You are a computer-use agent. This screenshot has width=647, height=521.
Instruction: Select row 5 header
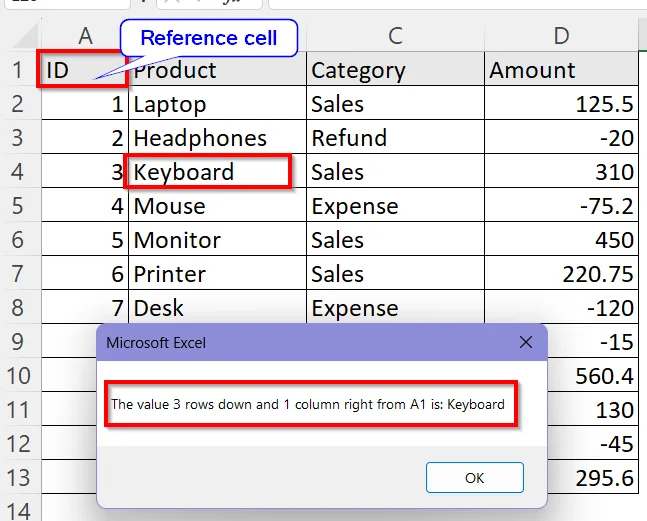pos(17,205)
